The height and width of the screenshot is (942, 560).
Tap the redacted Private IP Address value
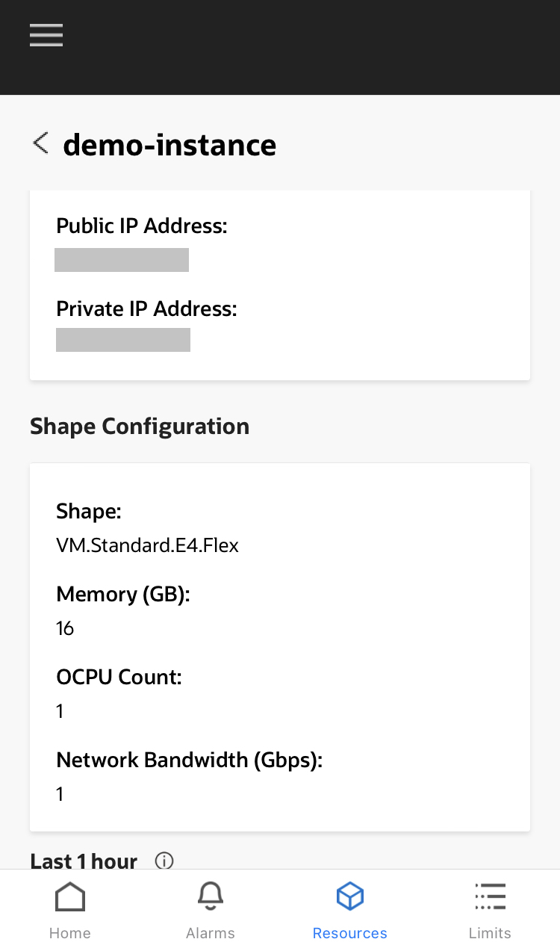click(x=123, y=340)
